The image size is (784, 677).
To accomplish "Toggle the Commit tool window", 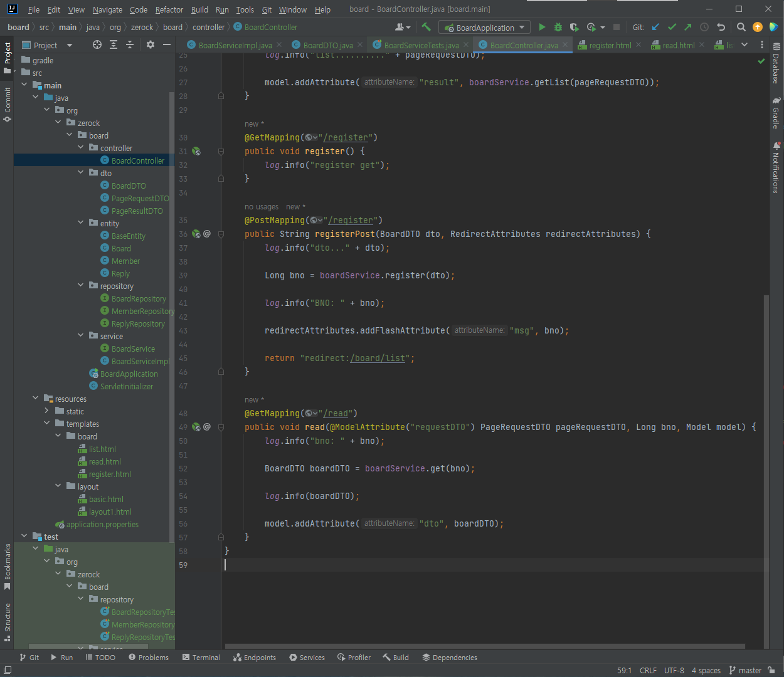I will click(8, 104).
